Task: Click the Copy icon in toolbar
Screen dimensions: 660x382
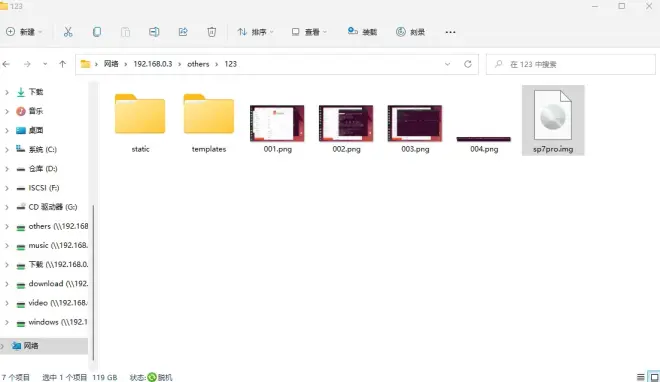Action: pos(97,32)
